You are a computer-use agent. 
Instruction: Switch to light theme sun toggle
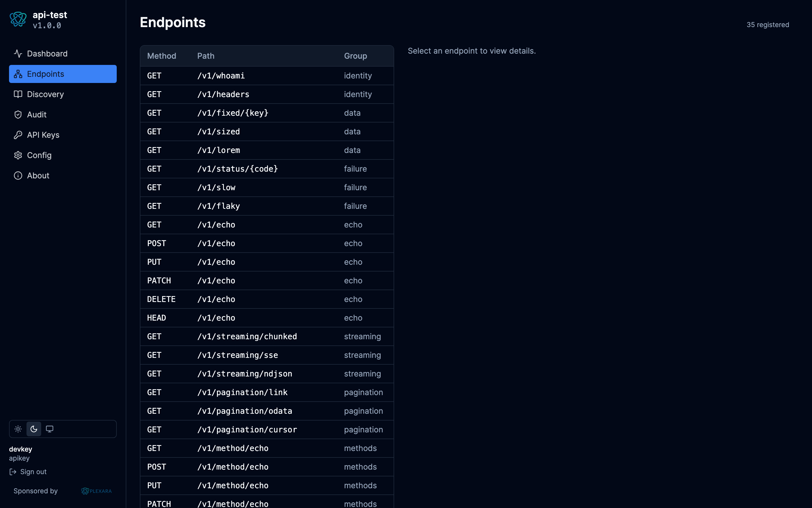click(18, 429)
